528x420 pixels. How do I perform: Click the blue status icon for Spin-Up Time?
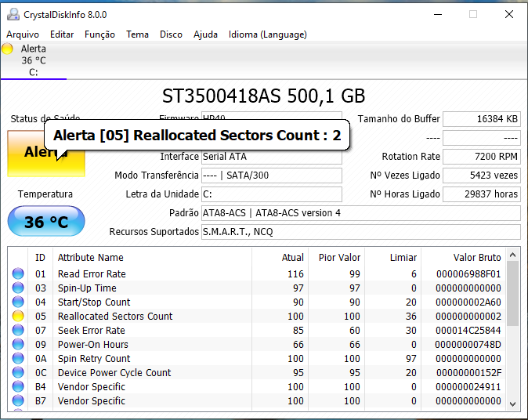click(18, 288)
